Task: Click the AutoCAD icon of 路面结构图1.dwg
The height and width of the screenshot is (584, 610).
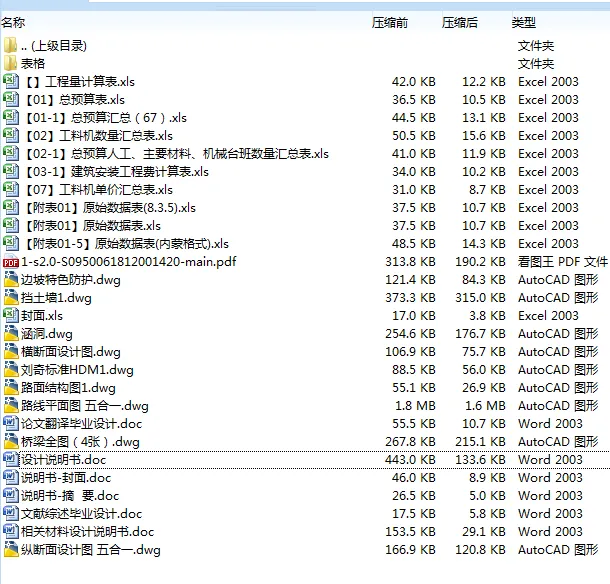Action: click(x=11, y=387)
